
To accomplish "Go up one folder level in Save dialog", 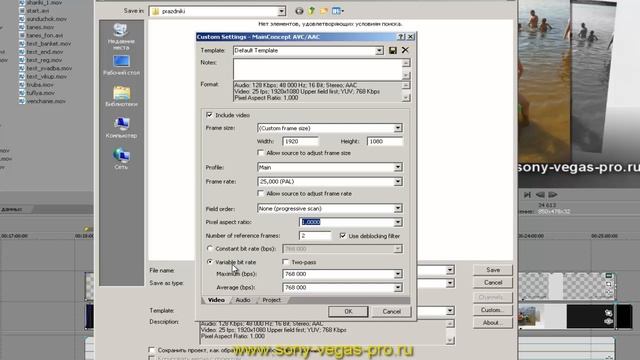I will (311, 11).
